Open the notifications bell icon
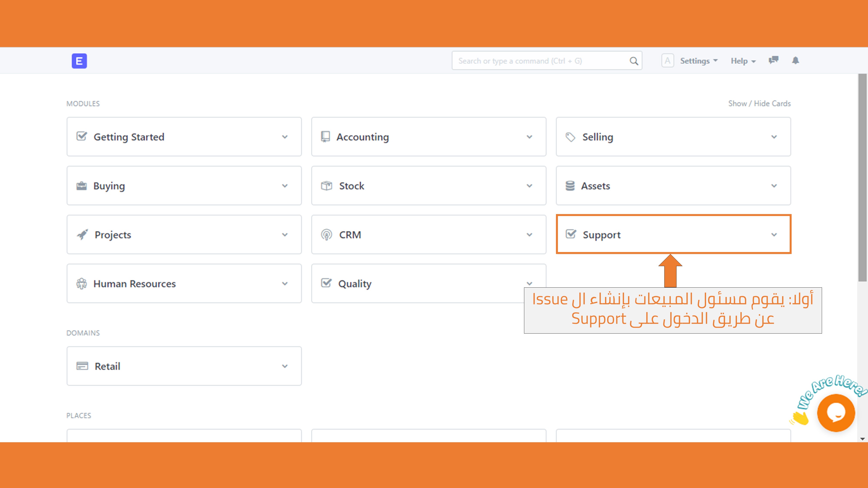868x488 pixels. pyautogui.click(x=796, y=60)
